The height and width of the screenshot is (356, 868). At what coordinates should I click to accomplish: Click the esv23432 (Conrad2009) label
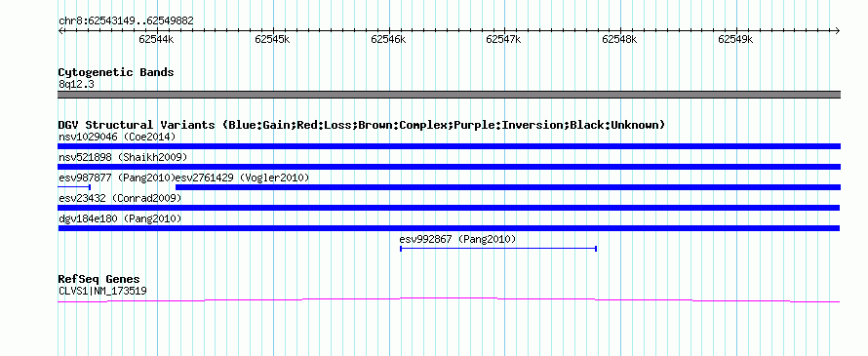[x=120, y=198]
